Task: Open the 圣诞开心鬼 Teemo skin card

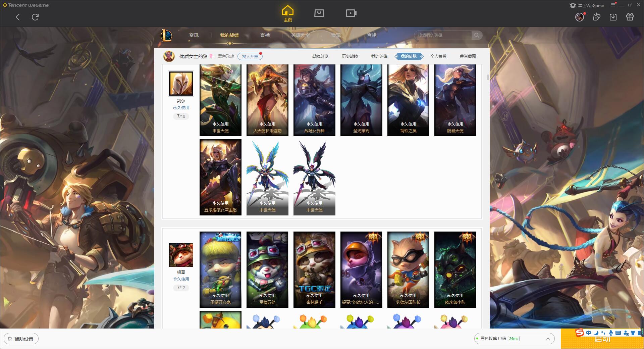Action: (220, 269)
